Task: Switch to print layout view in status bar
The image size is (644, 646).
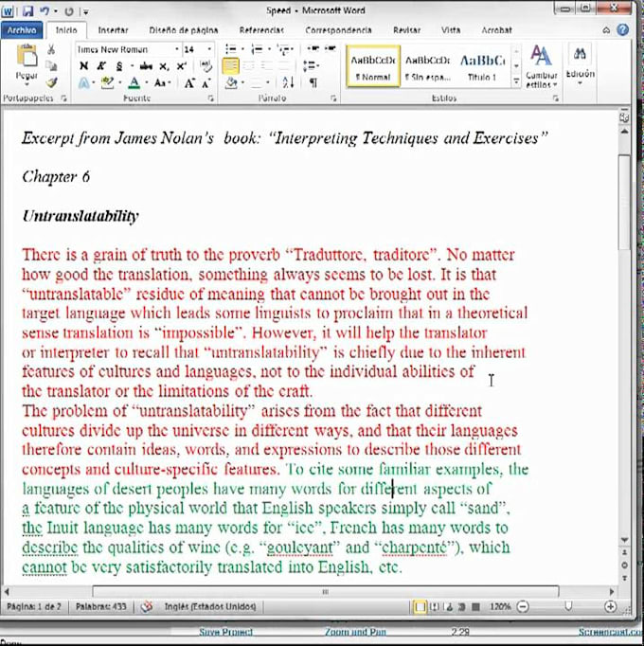Action: click(420, 607)
